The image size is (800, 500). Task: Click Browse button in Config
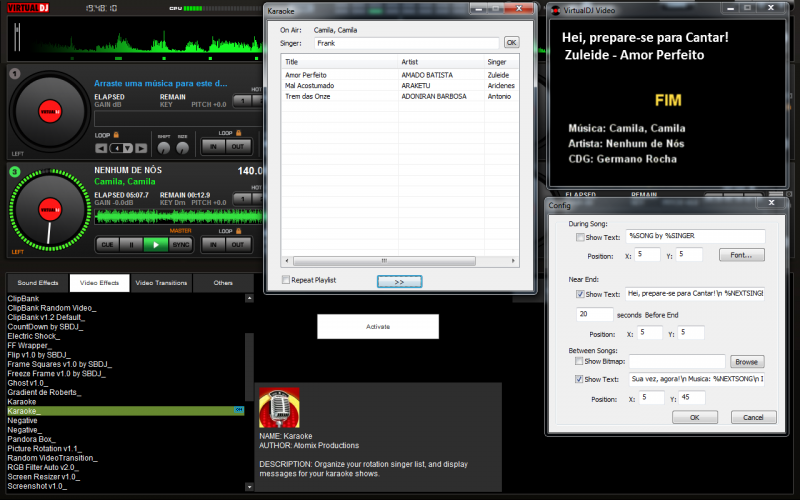tap(747, 362)
